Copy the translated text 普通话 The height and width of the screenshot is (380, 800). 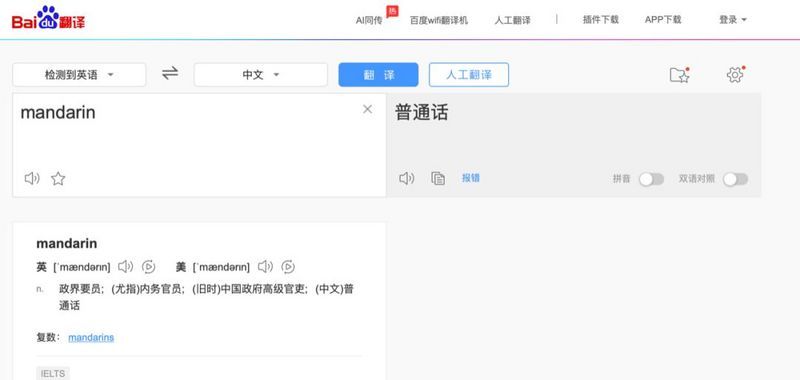(x=438, y=178)
